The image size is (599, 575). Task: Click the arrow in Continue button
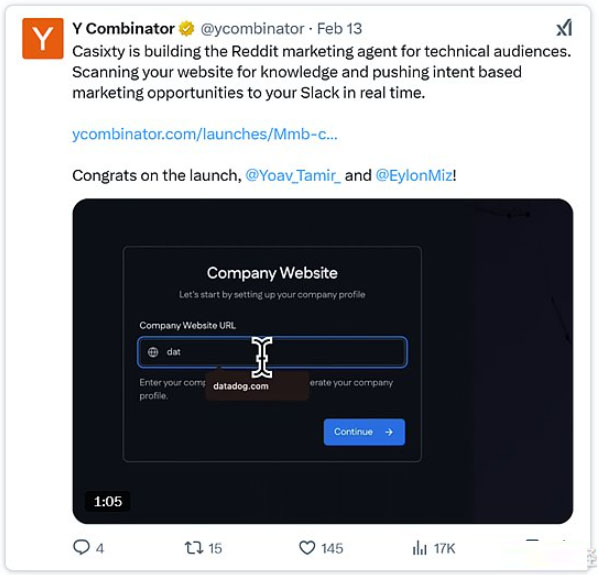tap(389, 432)
